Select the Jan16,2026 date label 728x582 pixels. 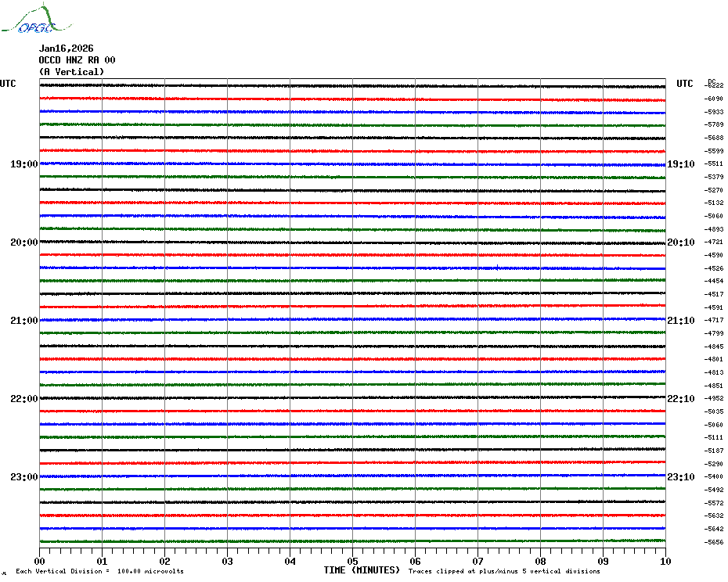click(66, 48)
